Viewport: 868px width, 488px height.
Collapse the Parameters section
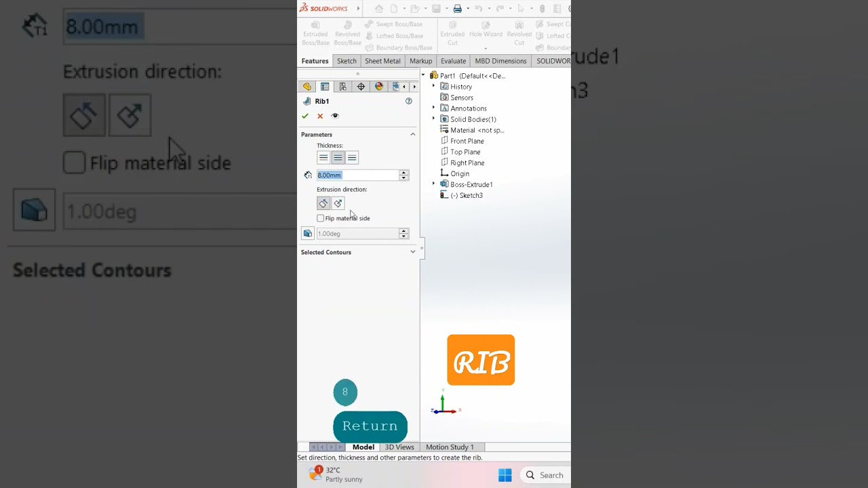tap(412, 134)
